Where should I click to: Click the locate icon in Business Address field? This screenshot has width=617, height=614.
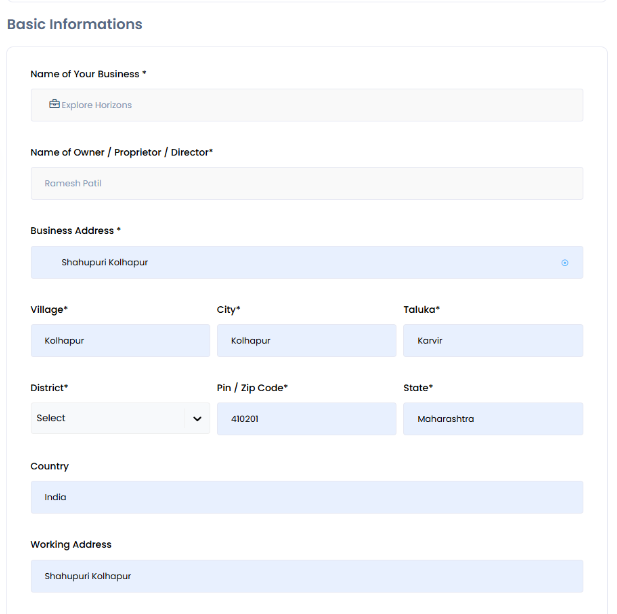click(x=565, y=263)
